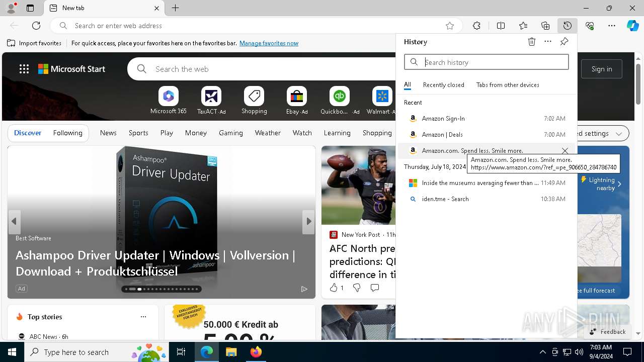Viewport: 644px width, 362px height.
Task: Click Import favorites button
Action: 34,43
